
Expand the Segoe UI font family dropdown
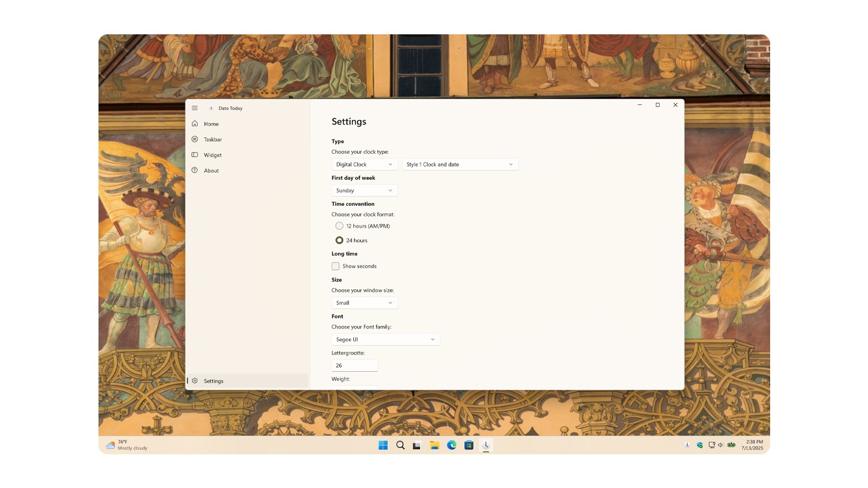point(386,339)
